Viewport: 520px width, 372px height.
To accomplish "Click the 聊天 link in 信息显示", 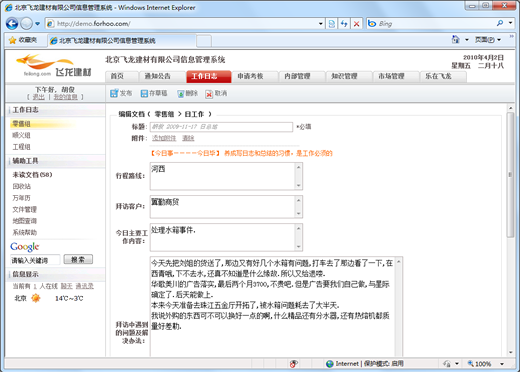I will pyautogui.click(x=67, y=286).
